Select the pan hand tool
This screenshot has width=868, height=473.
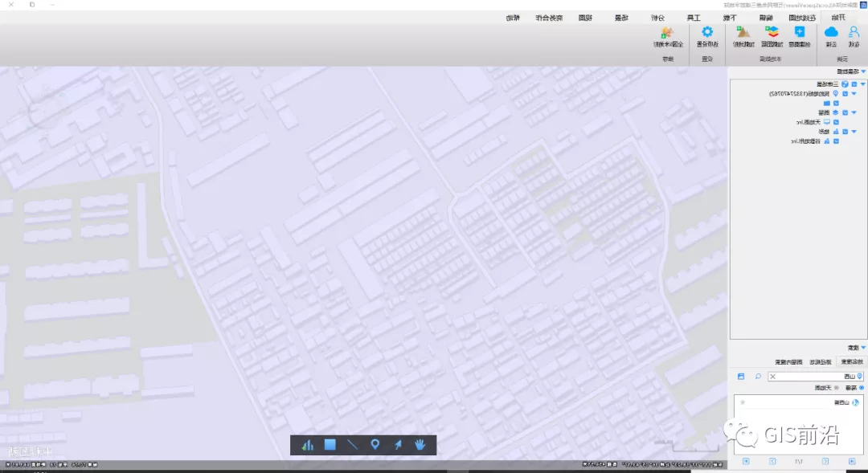(x=420, y=445)
